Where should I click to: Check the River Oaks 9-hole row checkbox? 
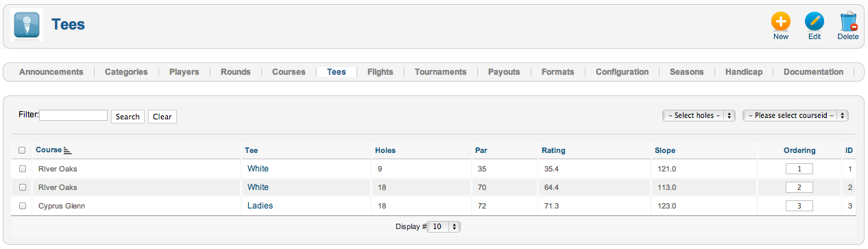click(x=22, y=169)
